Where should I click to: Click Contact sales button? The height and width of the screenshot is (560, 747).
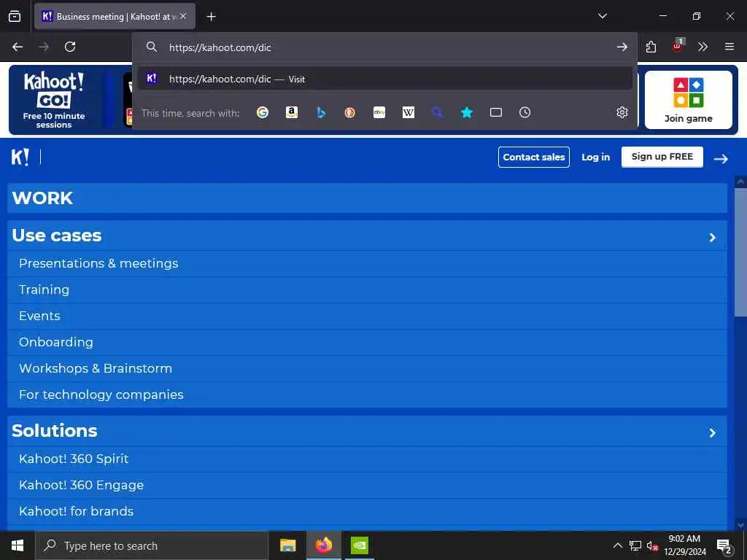point(533,157)
